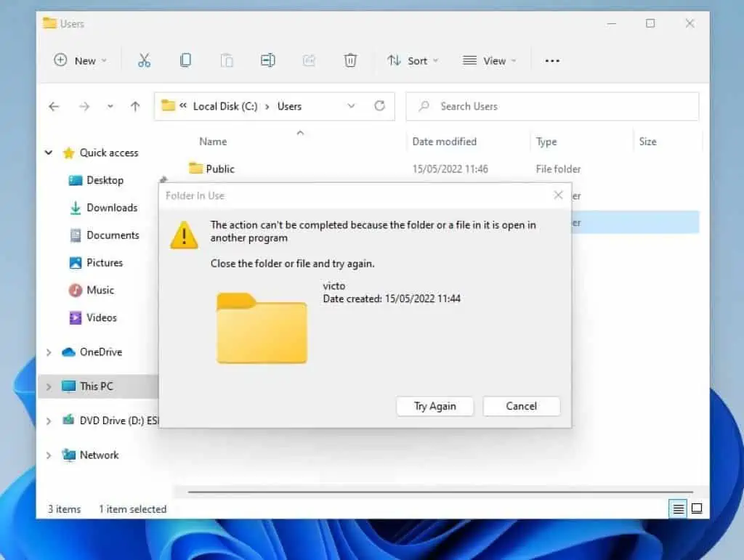Select the Cut icon in the toolbar
Image resolution: width=744 pixels, height=560 pixels.
pos(144,60)
